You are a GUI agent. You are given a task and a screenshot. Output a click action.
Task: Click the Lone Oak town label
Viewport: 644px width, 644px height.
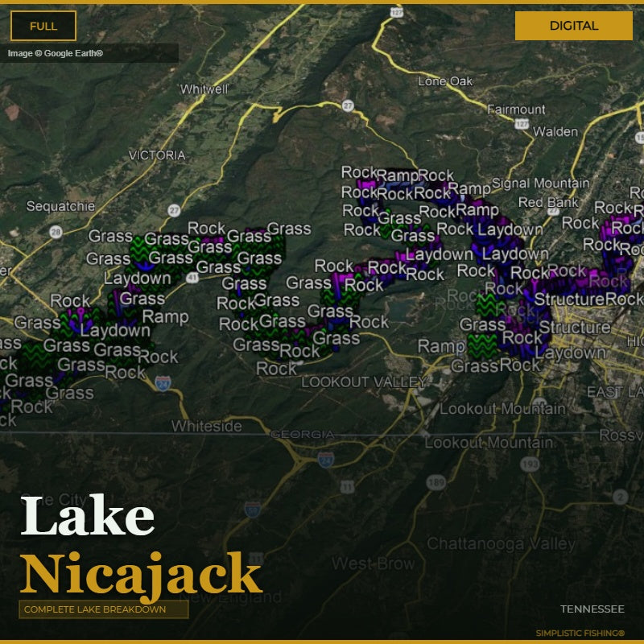pos(445,81)
